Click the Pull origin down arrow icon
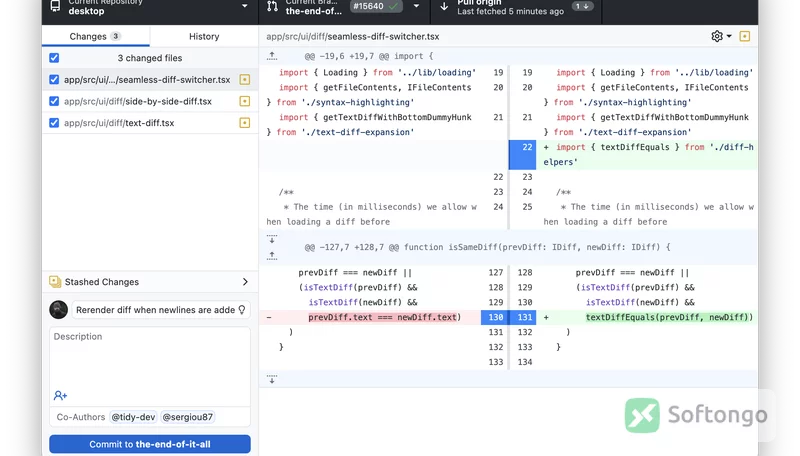The height and width of the screenshot is (456, 800). (444, 6)
